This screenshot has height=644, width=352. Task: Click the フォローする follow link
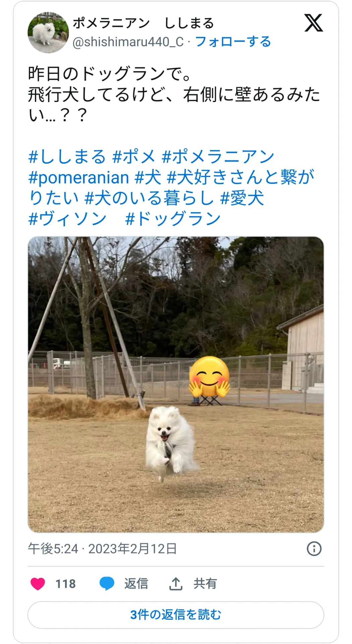tap(233, 42)
